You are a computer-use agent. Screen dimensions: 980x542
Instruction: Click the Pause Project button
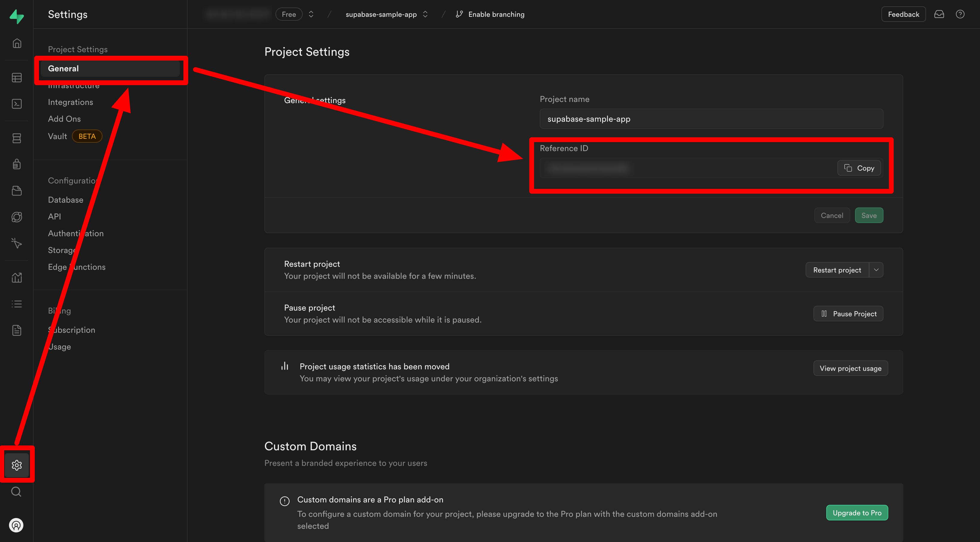[x=848, y=314]
